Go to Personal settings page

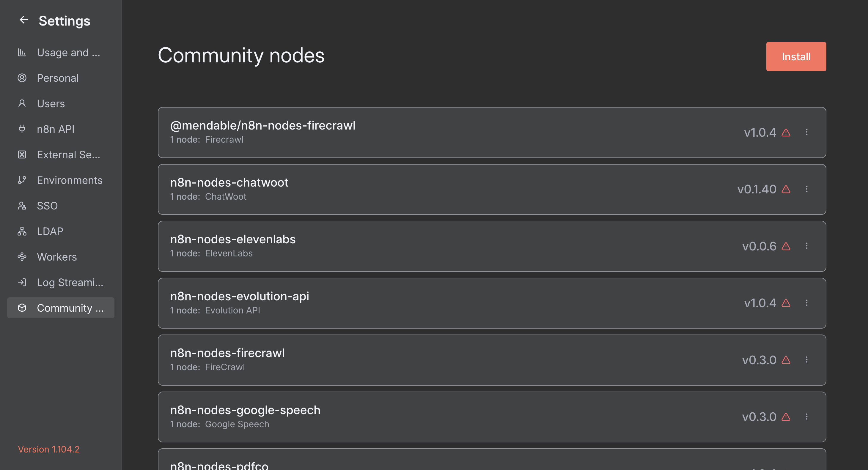(58, 78)
